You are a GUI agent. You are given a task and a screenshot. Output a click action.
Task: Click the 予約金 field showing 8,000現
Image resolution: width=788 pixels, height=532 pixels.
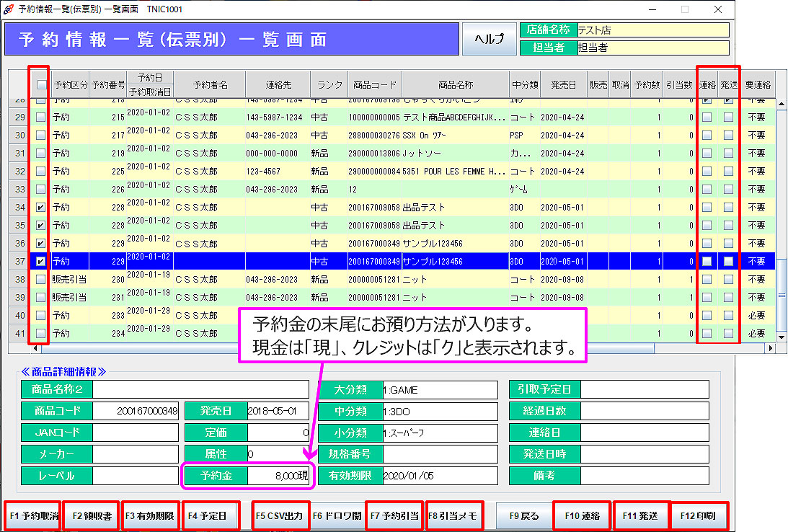[x=278, y=476]
